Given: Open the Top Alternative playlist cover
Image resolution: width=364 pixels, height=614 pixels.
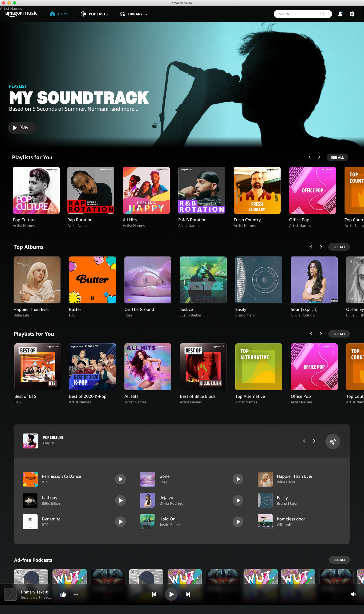Looking at the screenshot, I should [x=259, y=367].
